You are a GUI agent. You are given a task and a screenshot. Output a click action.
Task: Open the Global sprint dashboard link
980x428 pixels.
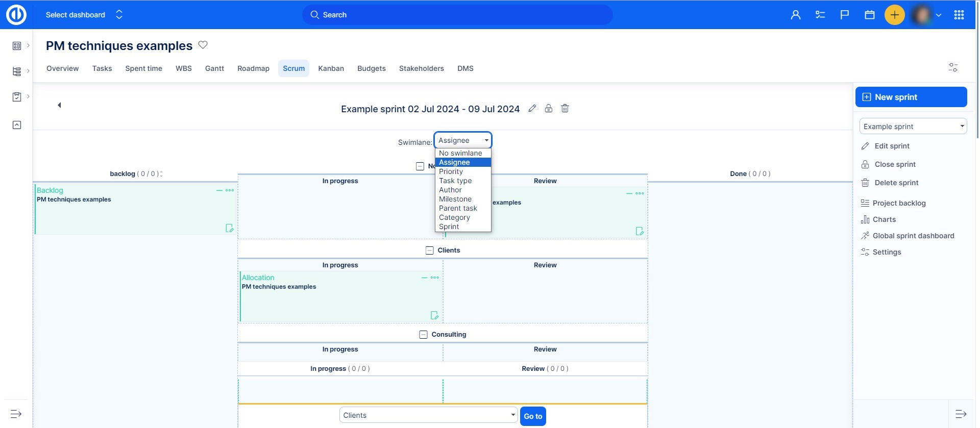click(913, 236)
